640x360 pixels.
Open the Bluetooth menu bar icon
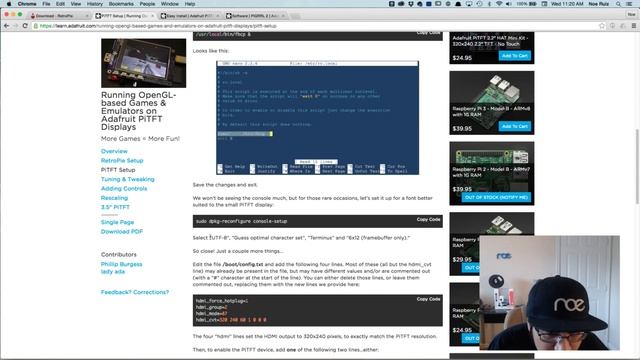(489, 4)
